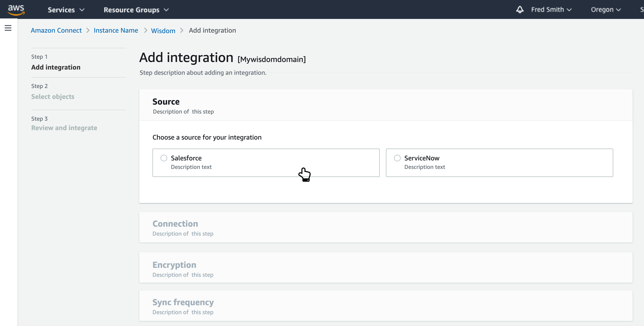
Task: Select the Salesforce radio button
Action: pos(164,158)
